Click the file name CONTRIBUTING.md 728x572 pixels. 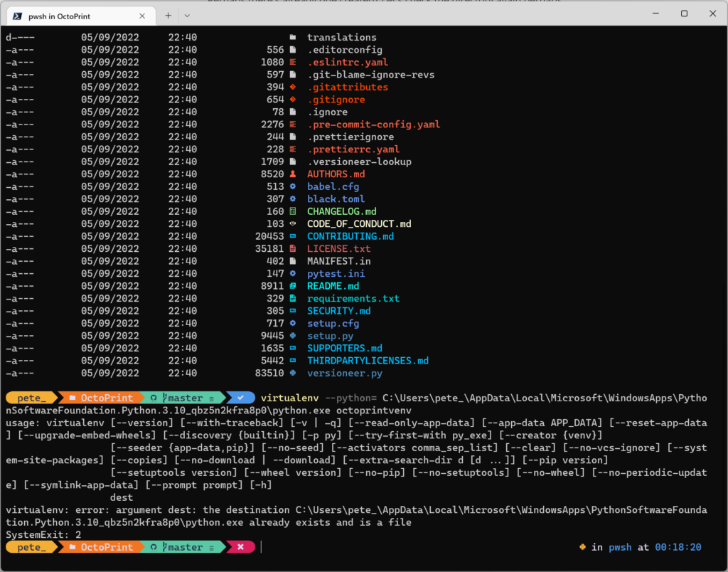[x=350, y=236]
